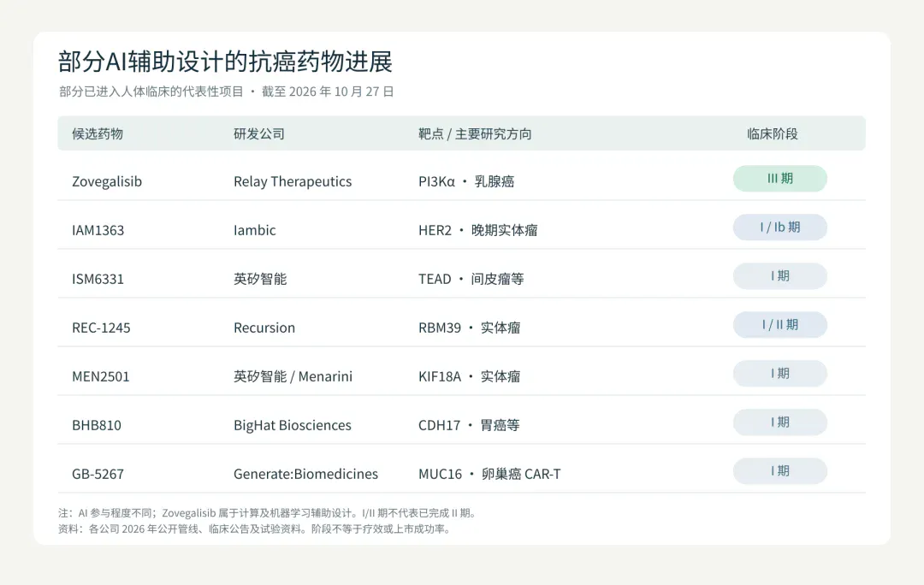Select the Generate:Biomedicines company cell
The width and height of the screenshot is (924, 585).
305,475
